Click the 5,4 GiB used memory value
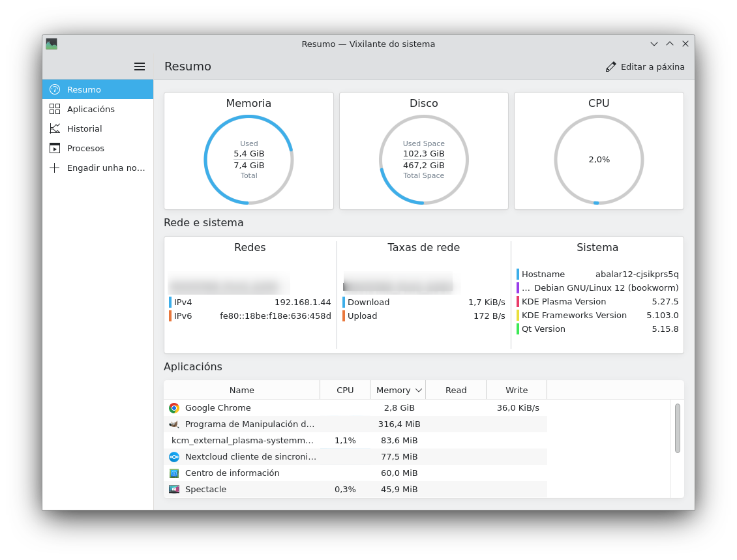The width and height of the screenshot is (737, 560). pyautogui.click(x=248, y=154)
